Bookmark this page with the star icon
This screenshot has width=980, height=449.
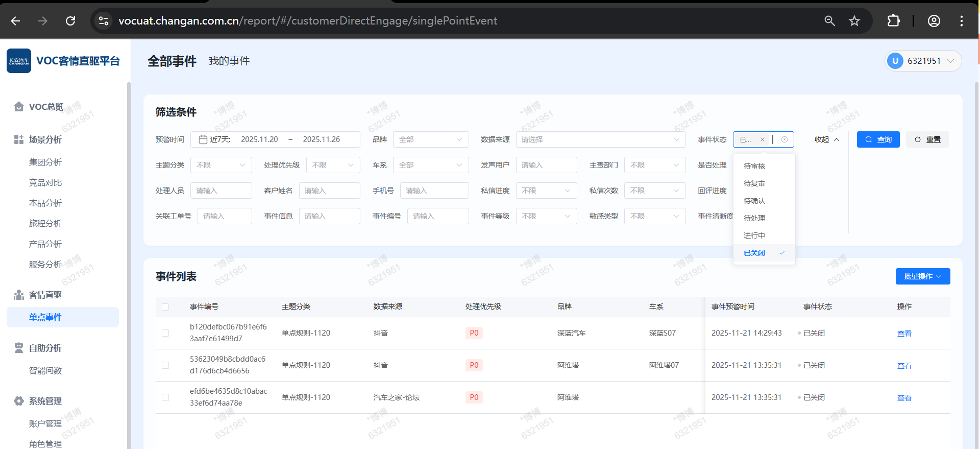(x=854, y=21)
